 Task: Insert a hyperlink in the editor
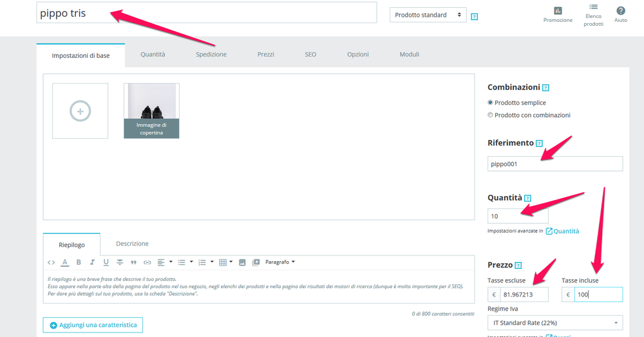[147, 262]
